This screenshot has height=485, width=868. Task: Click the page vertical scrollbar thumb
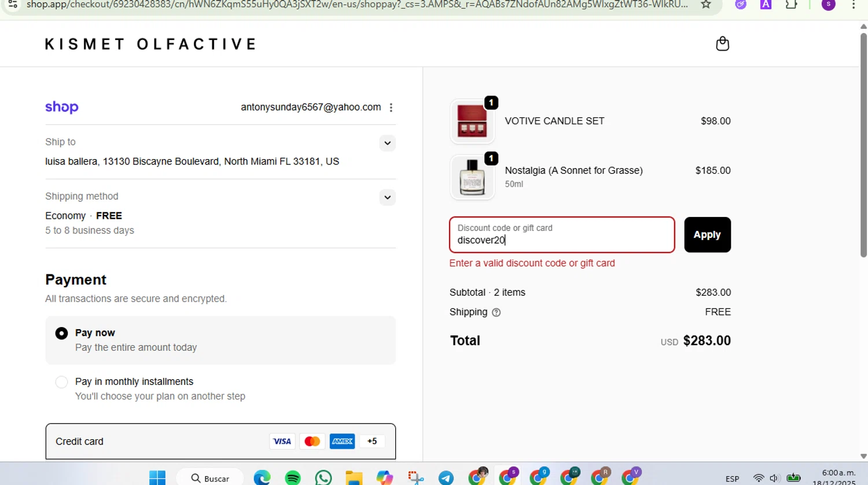click(x=863, y=145)
